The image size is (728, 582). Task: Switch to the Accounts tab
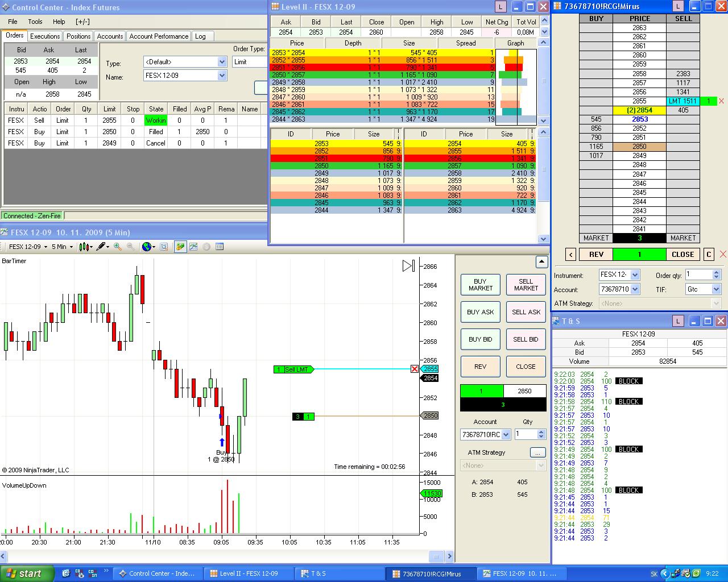coord(110,36)
